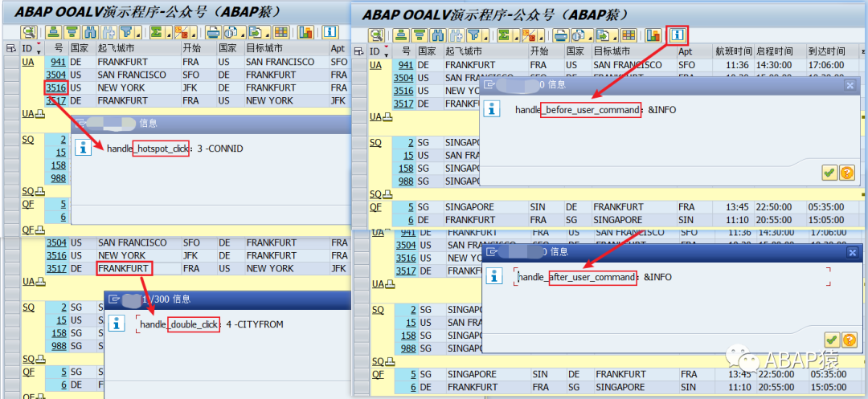Click Total sigma icon in right toolbar
This screenshot has height=399, width=868.
click(x=504, y=35)
